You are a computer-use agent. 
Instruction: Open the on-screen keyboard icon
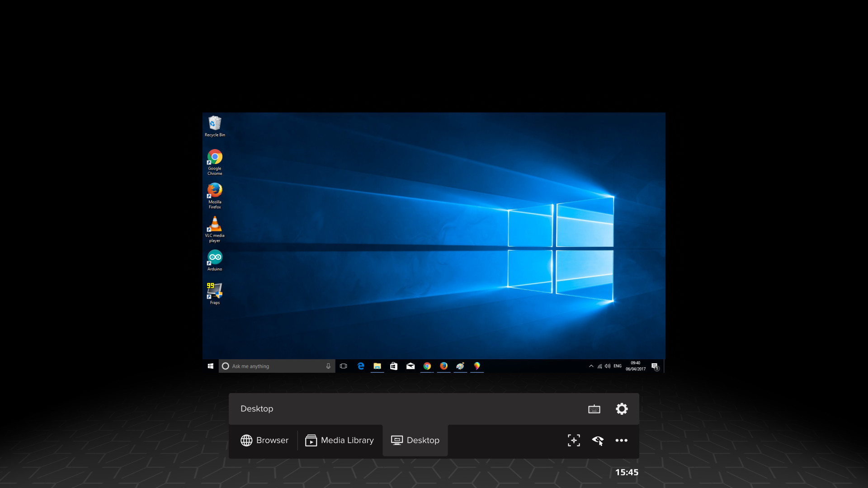(594, 408)
